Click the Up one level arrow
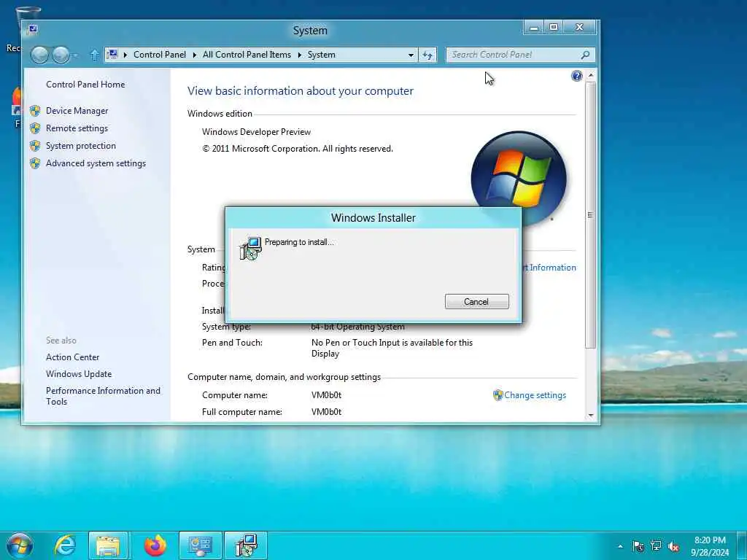Viewport: 747px width, 560px height. click(94, 55)
